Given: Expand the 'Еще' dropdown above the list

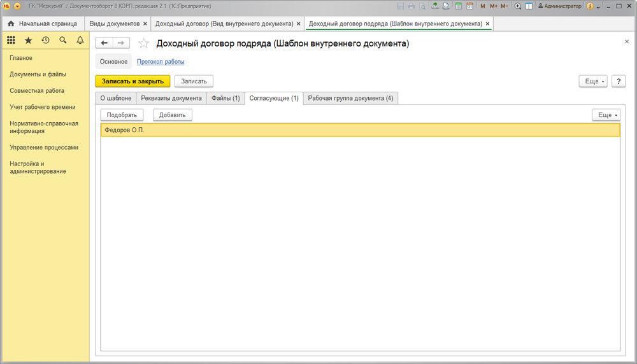Looking at the screenshot, I should [605, 115].
